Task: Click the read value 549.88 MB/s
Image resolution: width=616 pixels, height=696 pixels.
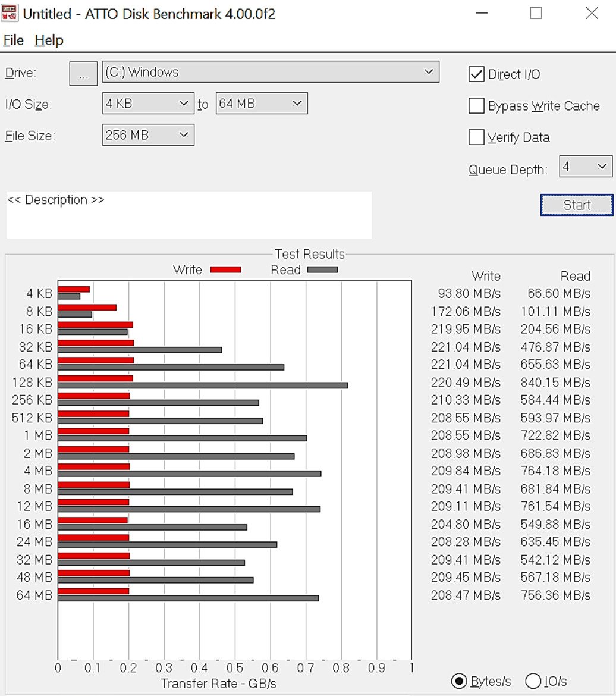Action: tap(555, 525)
